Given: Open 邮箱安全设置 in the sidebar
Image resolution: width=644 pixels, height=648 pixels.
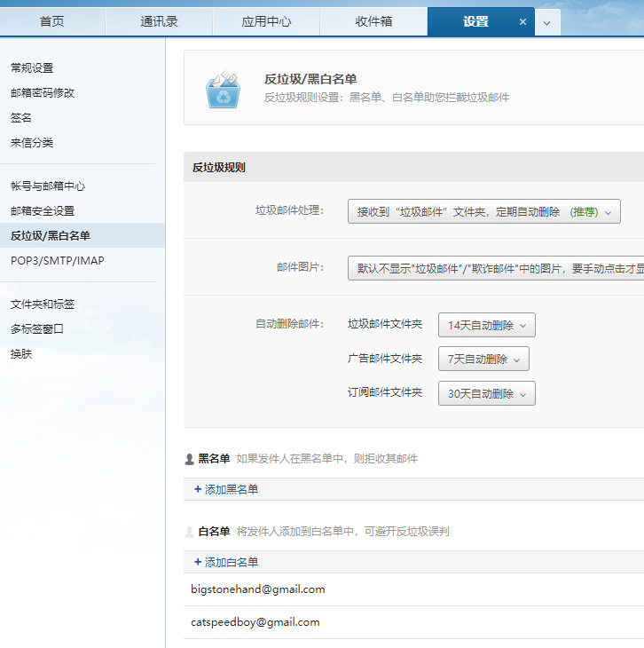Looking at the screenshot, I should [x=43, y=211].
